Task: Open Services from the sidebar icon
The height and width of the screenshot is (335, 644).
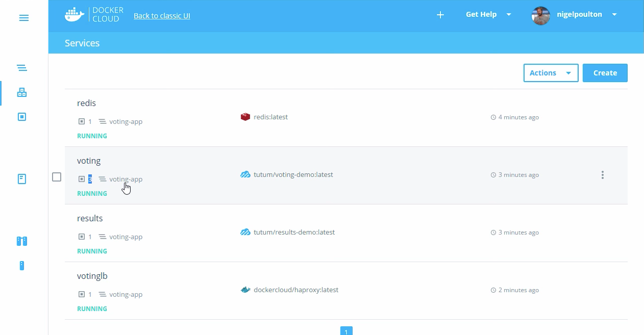Action: (21, 92)
